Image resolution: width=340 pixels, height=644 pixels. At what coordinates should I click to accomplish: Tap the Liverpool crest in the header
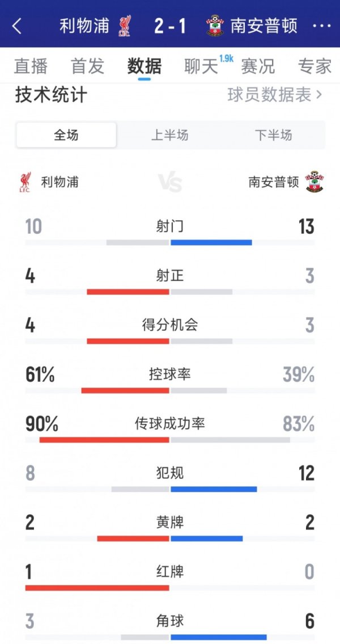(125, 26)
